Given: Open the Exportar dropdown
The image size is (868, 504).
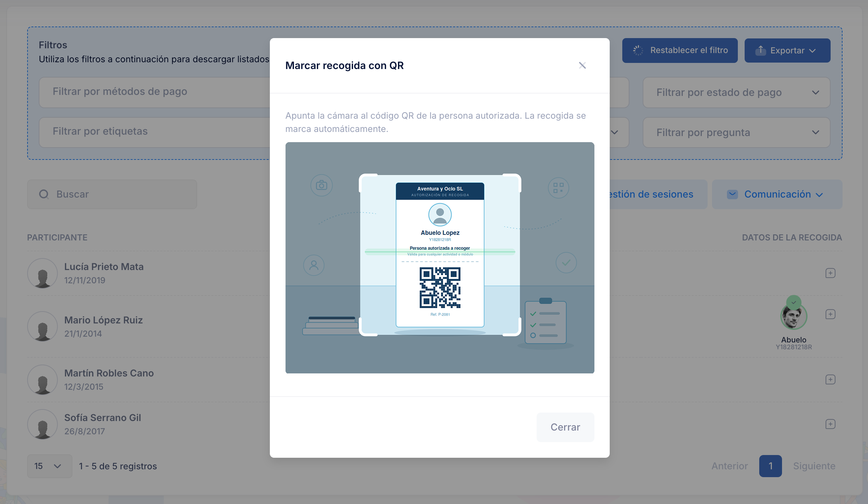Looking at the screenshot, I should pyautogui.click(x=787, y=50).
